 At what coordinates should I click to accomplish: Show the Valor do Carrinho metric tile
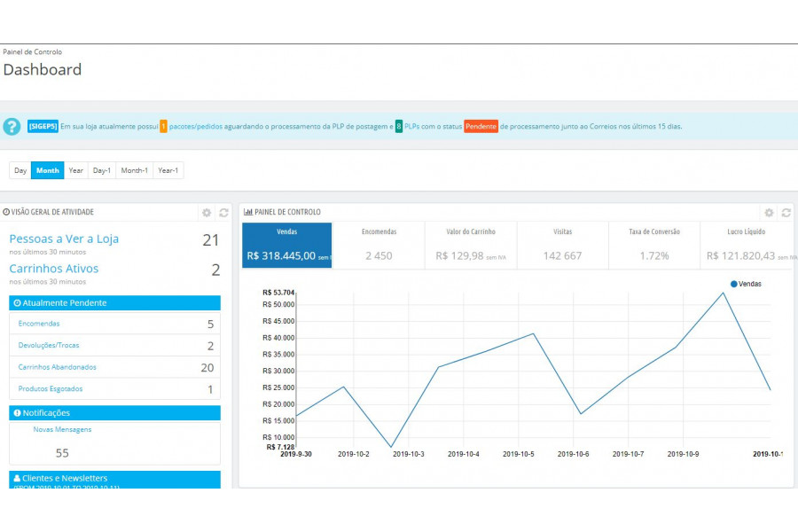click(x=471, y=246)
